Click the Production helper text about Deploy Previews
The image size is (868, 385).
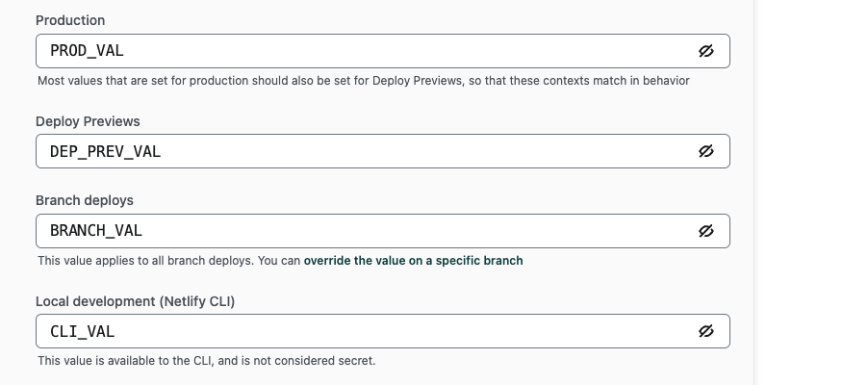click(x=363, y=81)
